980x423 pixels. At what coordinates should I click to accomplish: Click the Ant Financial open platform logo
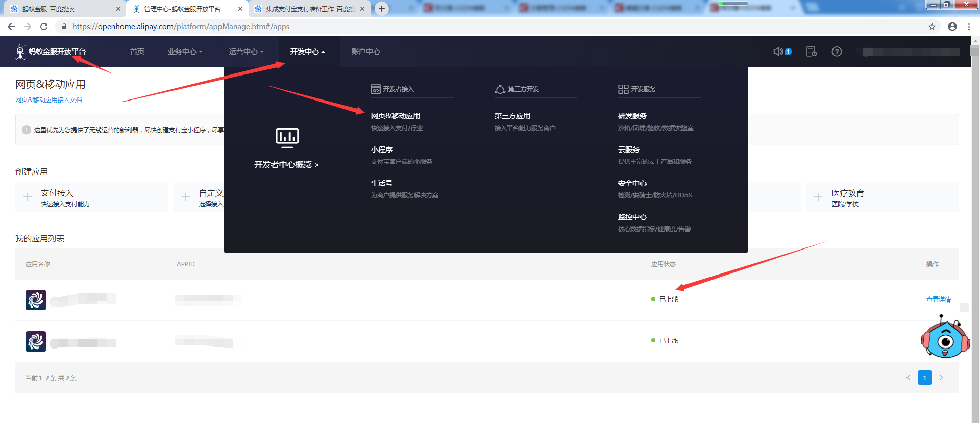(x=51, y=52)
